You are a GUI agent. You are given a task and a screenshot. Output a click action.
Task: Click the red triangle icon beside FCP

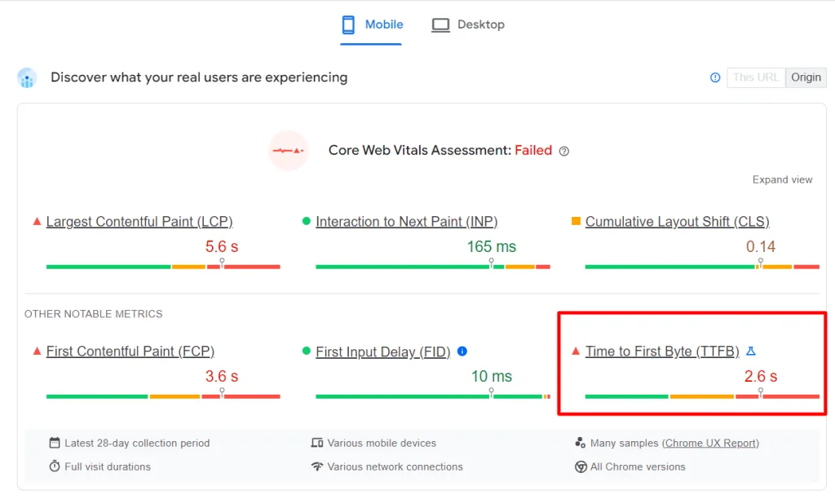(37, 351)
